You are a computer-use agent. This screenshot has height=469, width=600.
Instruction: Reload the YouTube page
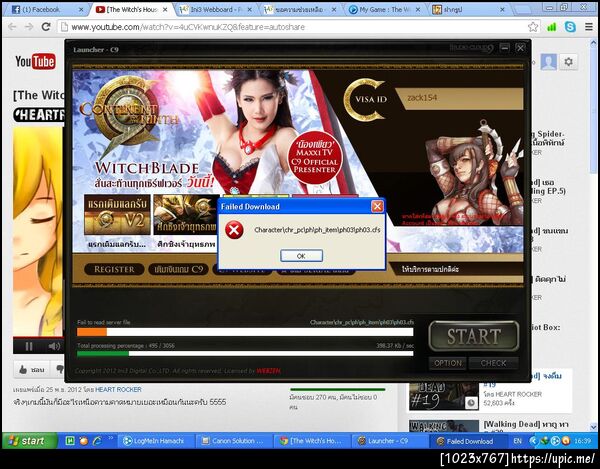click(x=46, y=27)
